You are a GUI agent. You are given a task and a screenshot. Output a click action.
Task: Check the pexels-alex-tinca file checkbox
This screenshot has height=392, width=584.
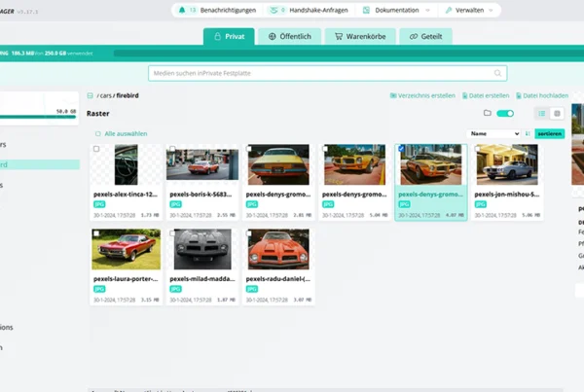pyautogui.click(x=96, y=149)
